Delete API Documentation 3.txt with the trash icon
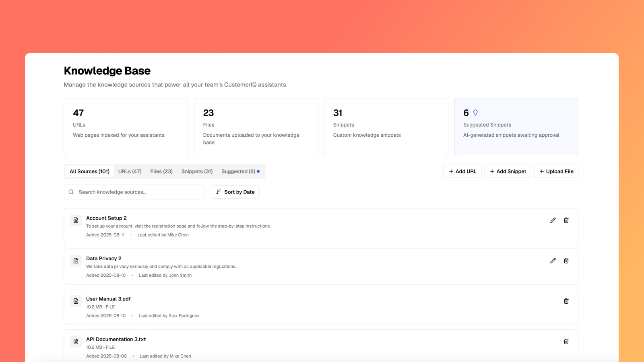This screenshot has height=362, width=644. 566,341
